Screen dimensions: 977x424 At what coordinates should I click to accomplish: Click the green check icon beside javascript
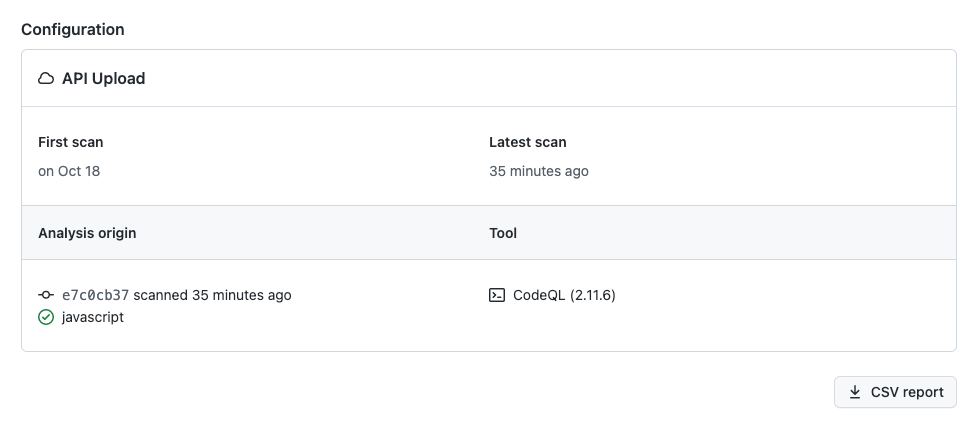(46, 317)
